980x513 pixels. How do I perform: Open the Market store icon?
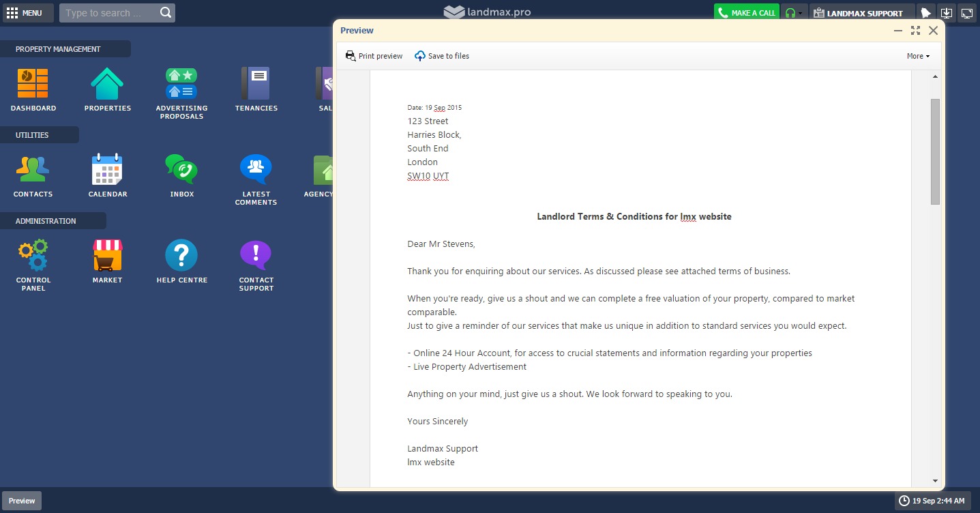click(107, 256)
